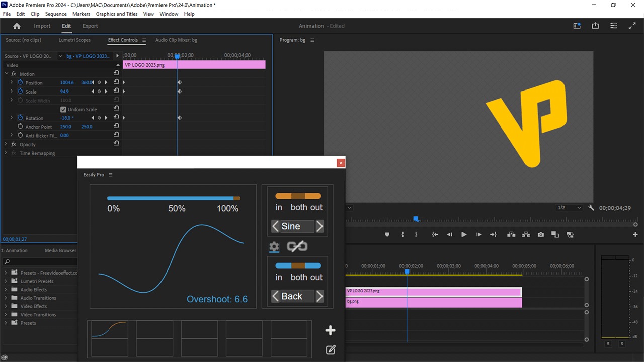Click the link/unlink chain icon in Easify
The width and height of the screenshot is (644, 362).
coord(297,246)
